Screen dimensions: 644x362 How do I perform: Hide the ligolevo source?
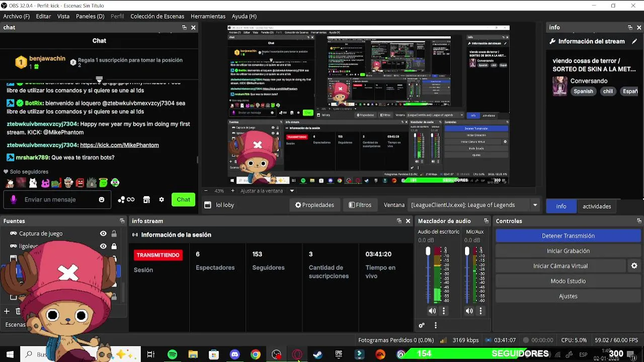pyautogui.click(x=103, y=246)
